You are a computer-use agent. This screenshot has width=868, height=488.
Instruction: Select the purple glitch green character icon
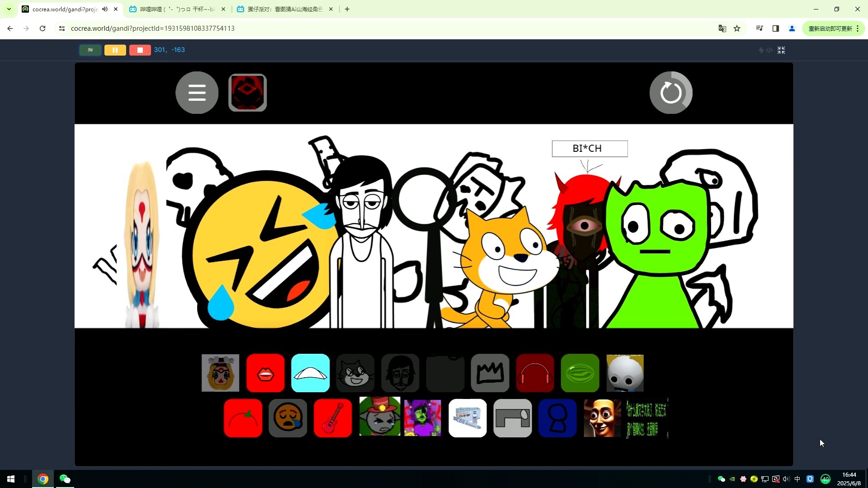coord(423,418)
